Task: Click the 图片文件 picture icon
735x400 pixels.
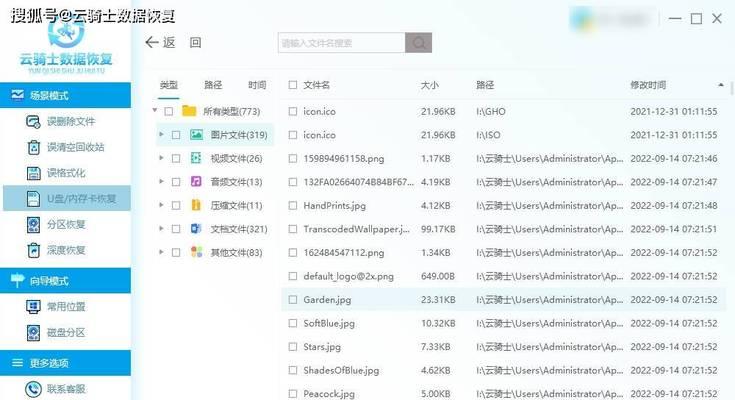Action: (196, 135)
